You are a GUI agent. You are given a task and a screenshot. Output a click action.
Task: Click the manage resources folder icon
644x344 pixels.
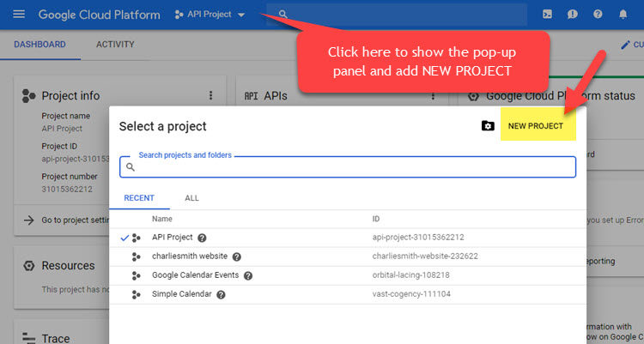[x=488, y=125]
